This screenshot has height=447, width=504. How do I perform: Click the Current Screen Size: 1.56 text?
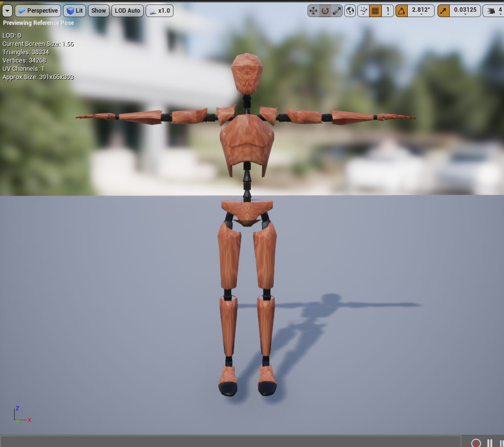pos(38,43)
